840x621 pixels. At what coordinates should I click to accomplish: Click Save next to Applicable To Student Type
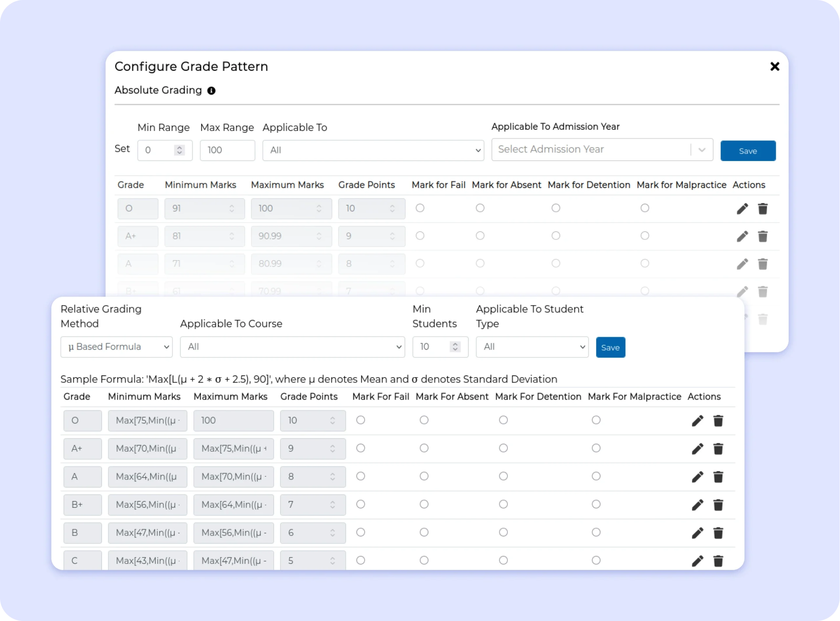point(610,347)
